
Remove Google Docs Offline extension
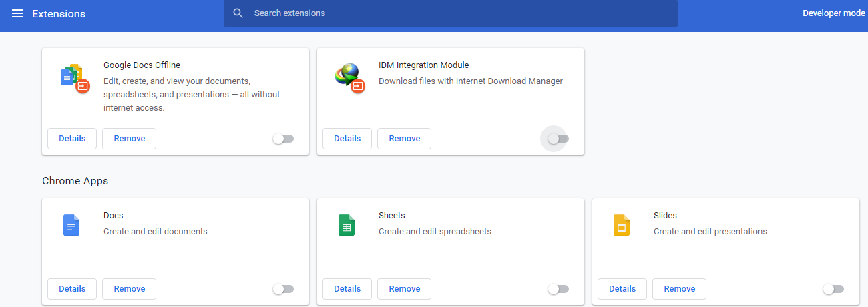click(x=130, y=139)
